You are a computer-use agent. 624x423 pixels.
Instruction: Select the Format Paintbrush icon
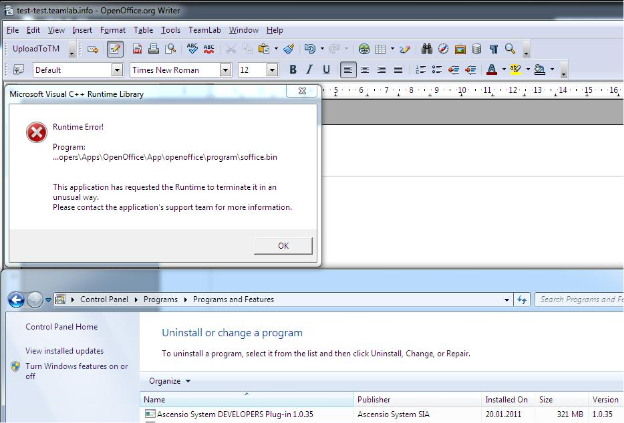tap(289, 49)
